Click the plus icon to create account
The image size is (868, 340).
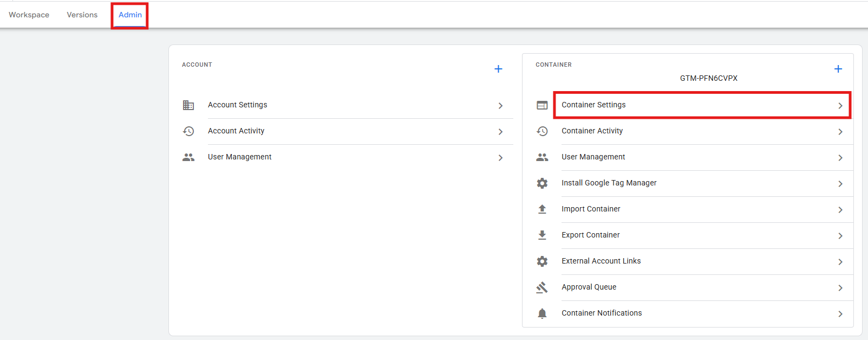coord(498,69)
